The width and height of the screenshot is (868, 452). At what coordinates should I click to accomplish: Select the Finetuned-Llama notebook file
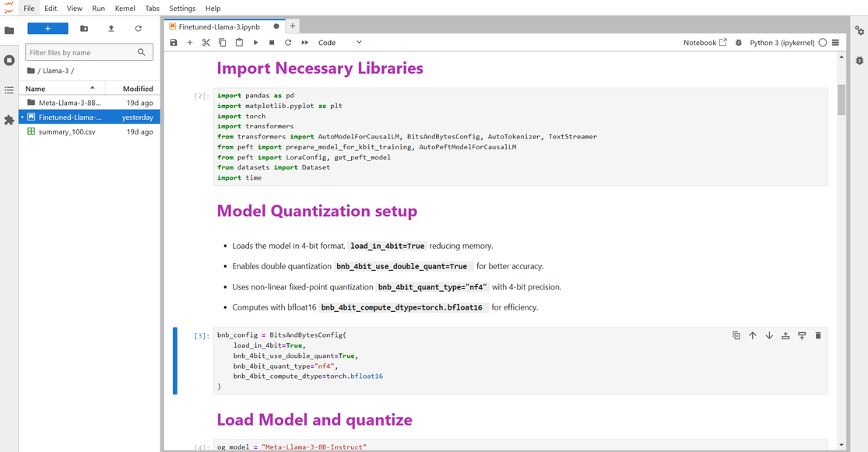(x=89, y=117)
